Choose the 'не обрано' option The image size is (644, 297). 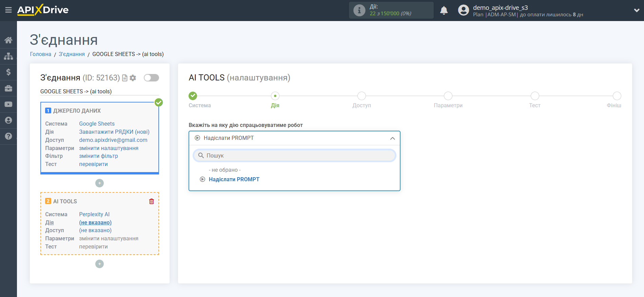tap(225, 170)
